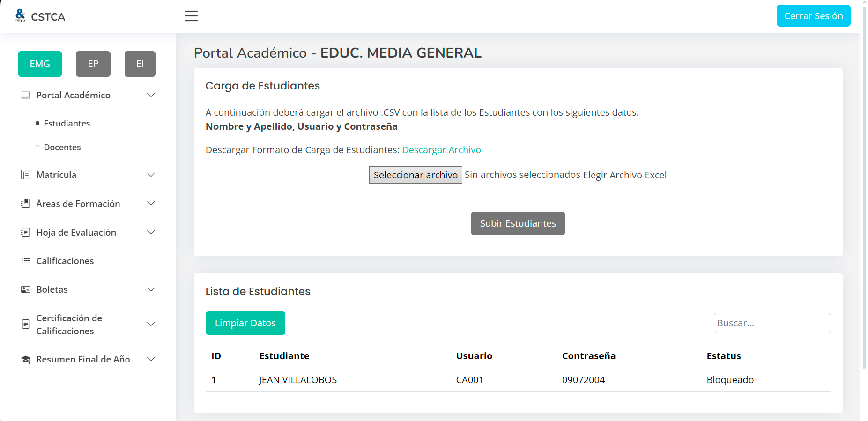Select the Estudiantes submenu item
The image size is (868, 421).
pos(67,123)
